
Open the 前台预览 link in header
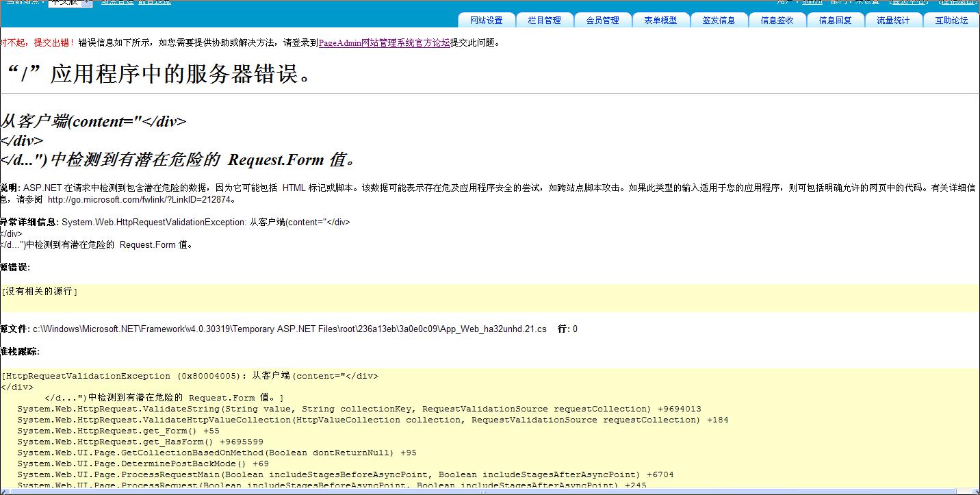(x=155, y=3)
